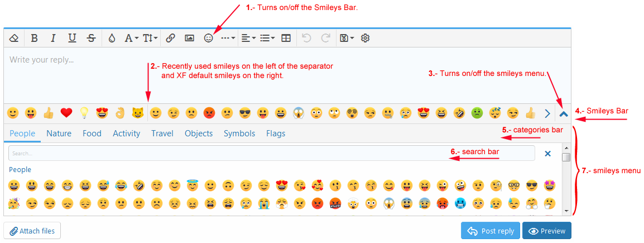Toggle italic text formatting
This screenshot has width=644, height=243.
[x=53, y=38]
